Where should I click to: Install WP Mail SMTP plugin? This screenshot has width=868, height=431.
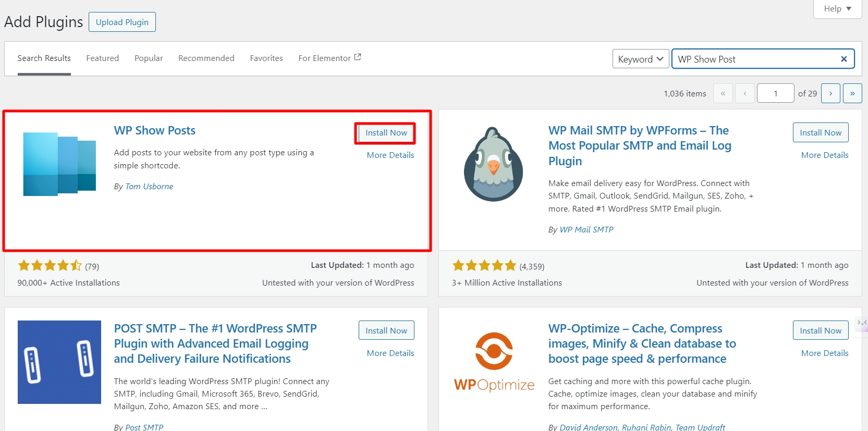[x=821, y=133]
